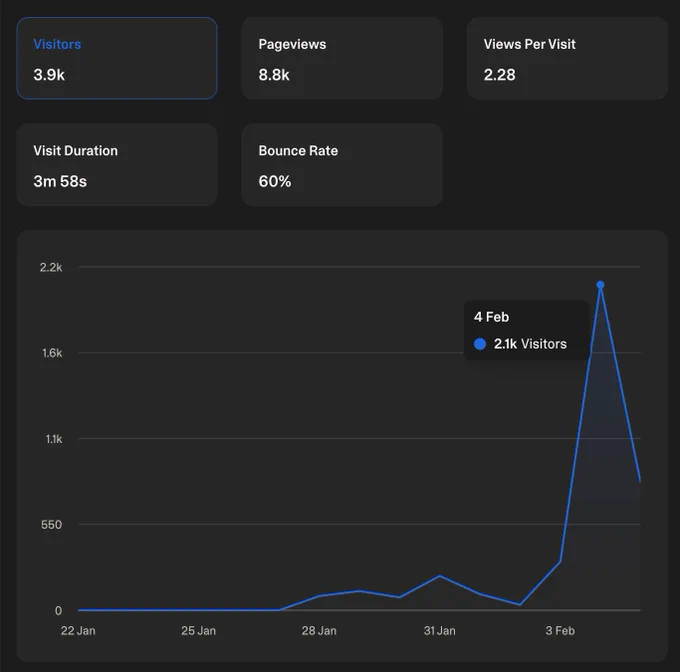Click the '3 Feb' axis label
Viewport: 680px width, 672px height.
pos(560,631)
